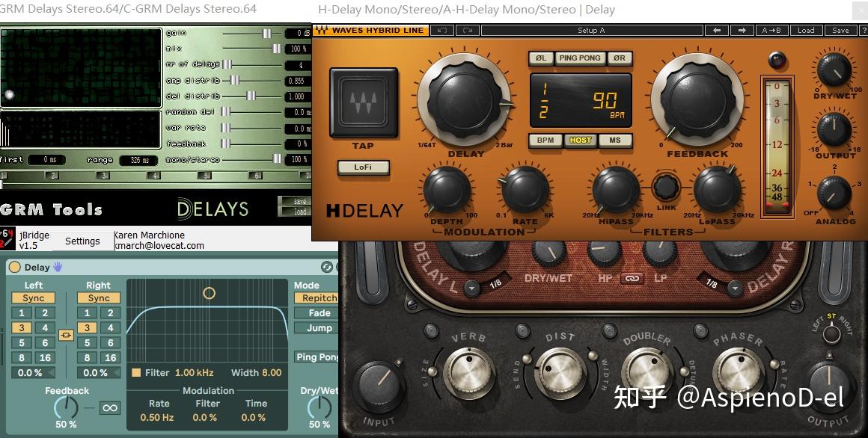
Task: Select Left delay time 16
Action: click(x=45, y=357)
